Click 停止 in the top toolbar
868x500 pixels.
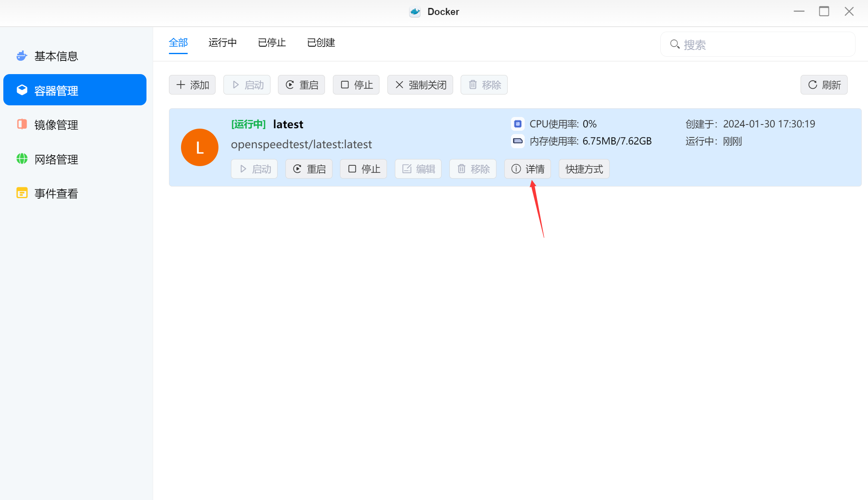coord(356,85)
